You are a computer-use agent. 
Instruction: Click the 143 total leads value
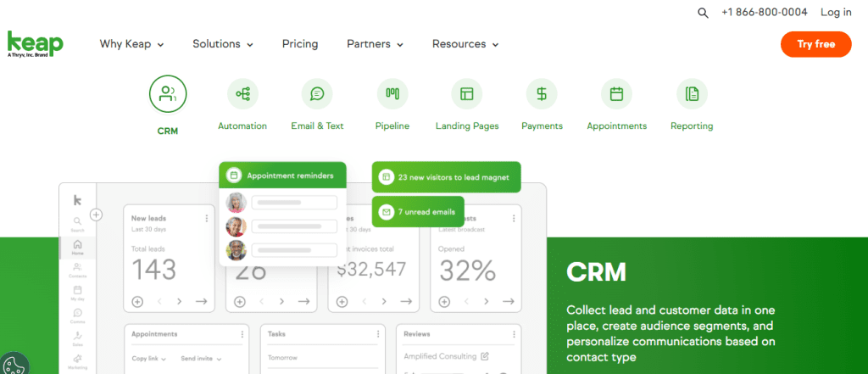154,270
